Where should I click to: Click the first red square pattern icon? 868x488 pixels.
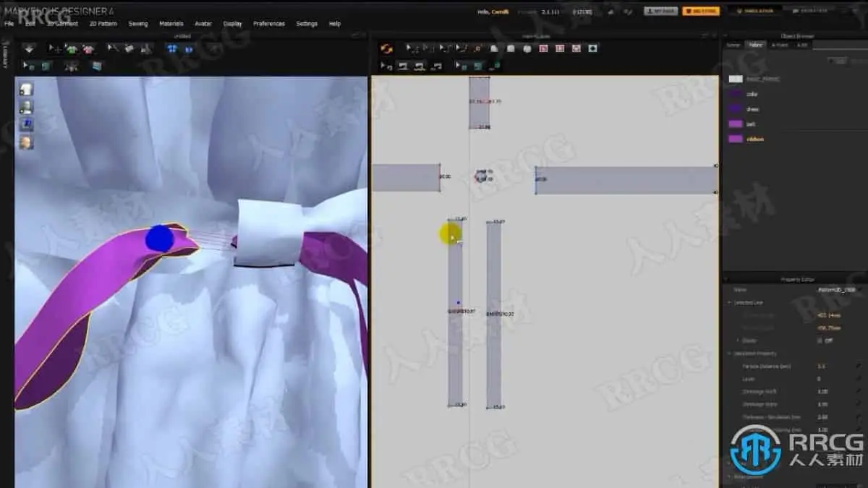tap(544, 49)
